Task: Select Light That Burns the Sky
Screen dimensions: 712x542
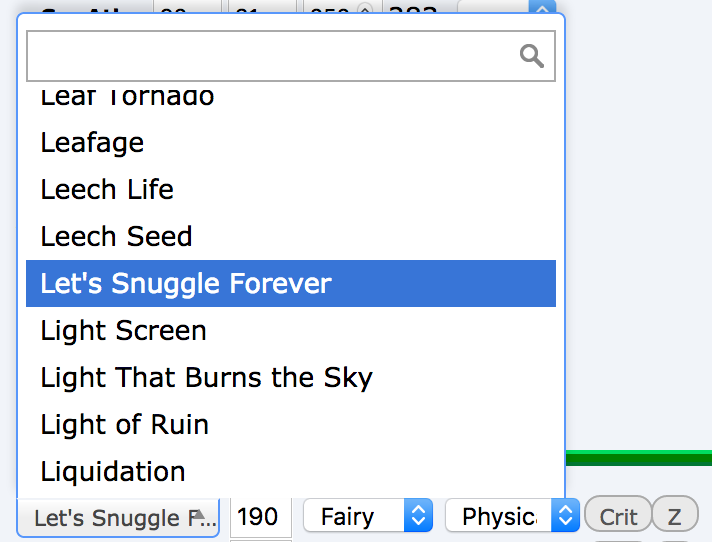Action: tap(291, 377)
